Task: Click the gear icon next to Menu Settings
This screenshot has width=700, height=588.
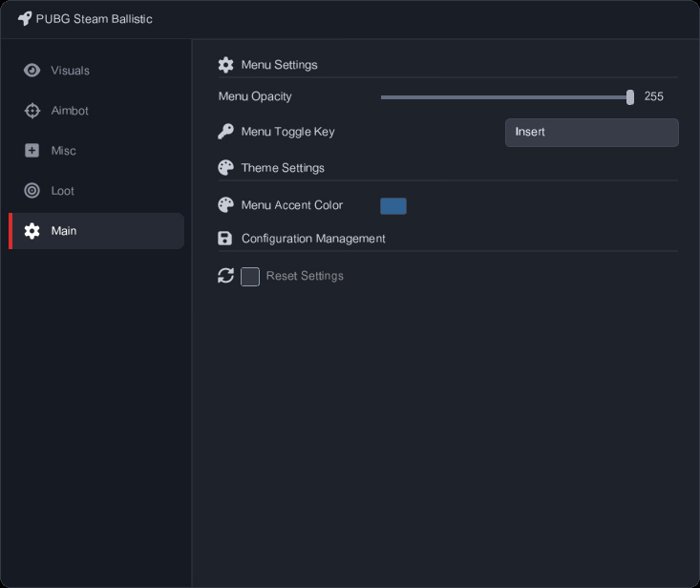Action: pos(225,65)
